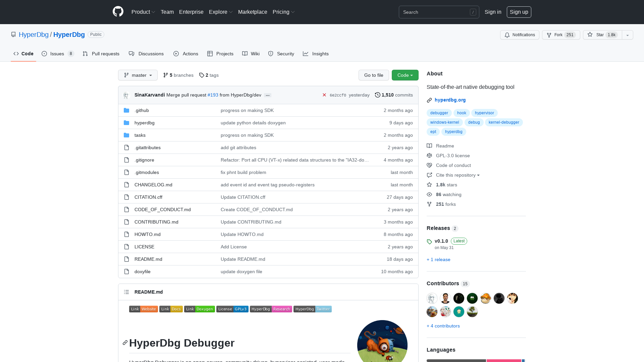Click the file icon for doxyfile

coord(126,271)
